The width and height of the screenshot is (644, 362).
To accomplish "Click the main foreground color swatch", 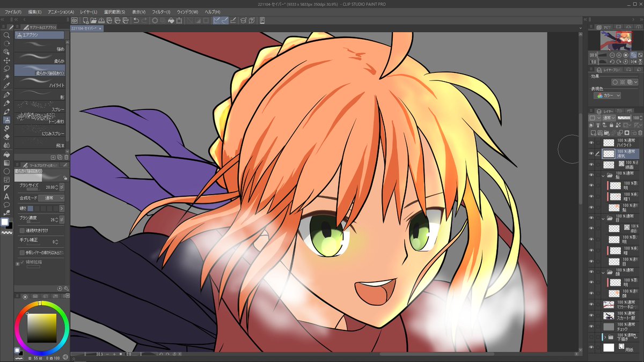I will pyautogui.click(x=5, y=222).
